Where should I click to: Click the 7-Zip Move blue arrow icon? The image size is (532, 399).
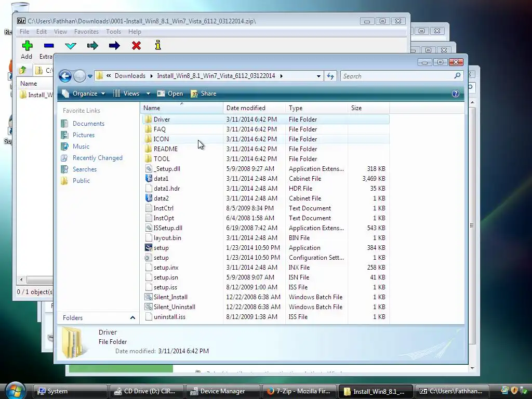[x=114, y=46]
